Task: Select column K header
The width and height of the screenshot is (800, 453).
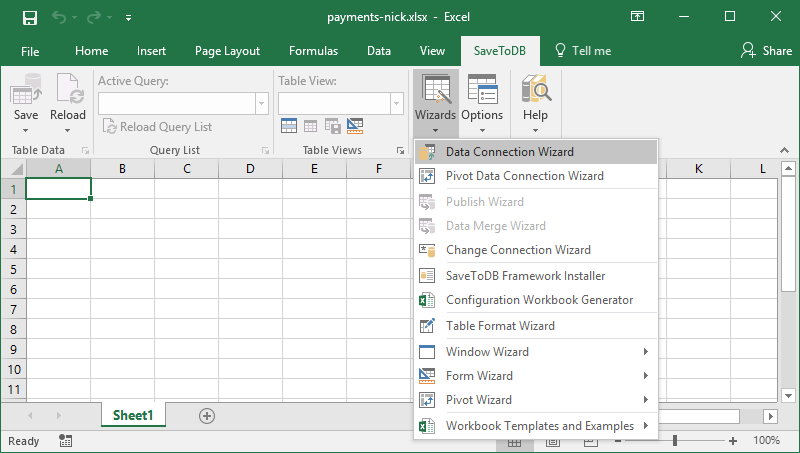Action: (698, 169)
